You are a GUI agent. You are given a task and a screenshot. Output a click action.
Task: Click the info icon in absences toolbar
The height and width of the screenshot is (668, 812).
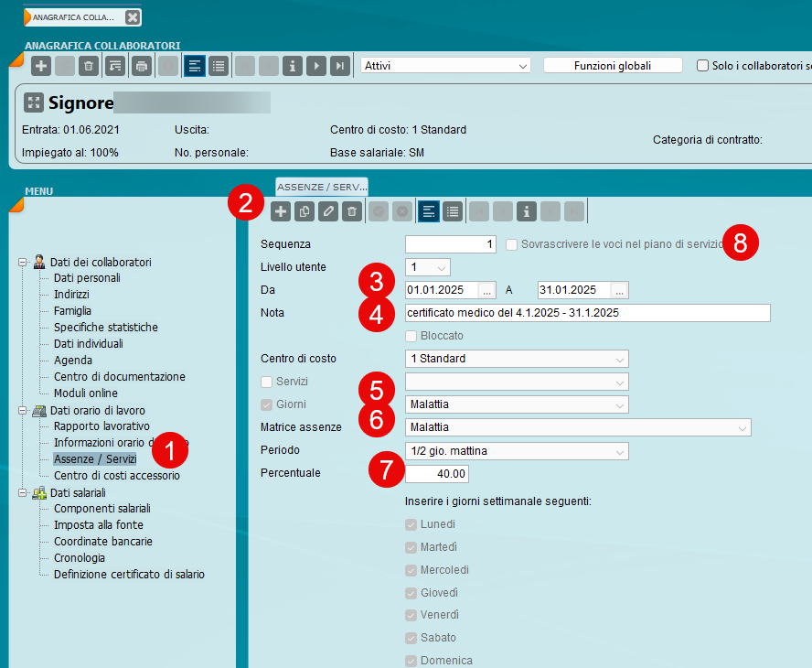pos(526,212)
